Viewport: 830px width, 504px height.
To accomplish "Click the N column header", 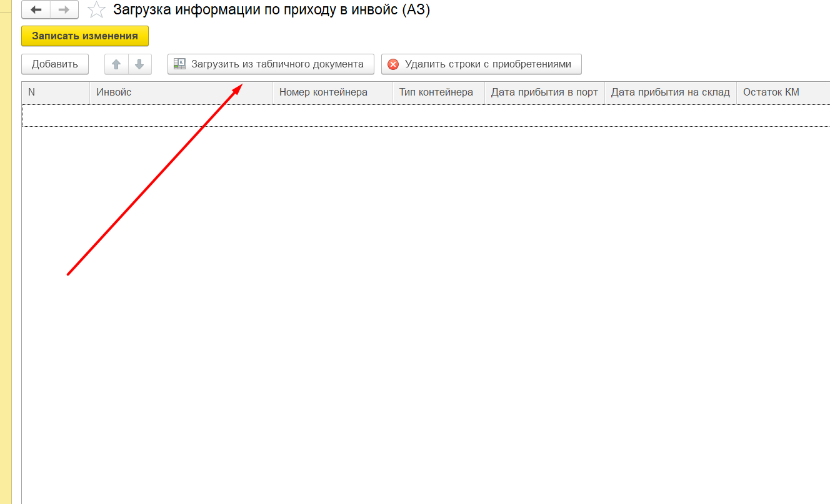I will (x=56, y=92).
